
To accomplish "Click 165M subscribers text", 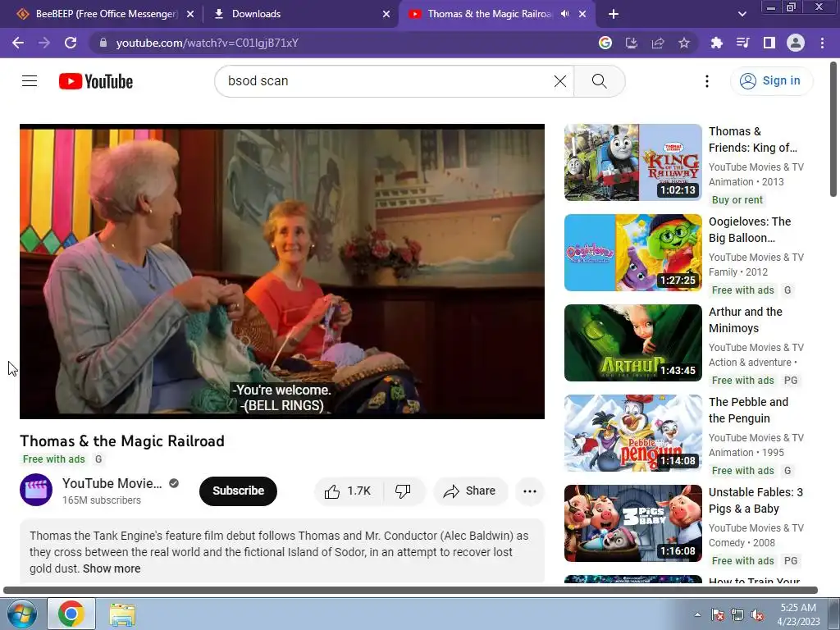I will coord(102,500).
